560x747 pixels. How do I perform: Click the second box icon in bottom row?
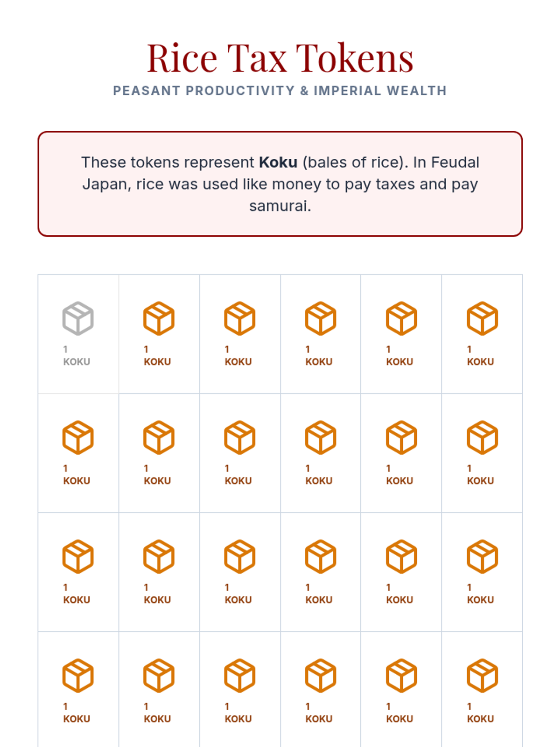pyautogui.click(x=159, y=676)
